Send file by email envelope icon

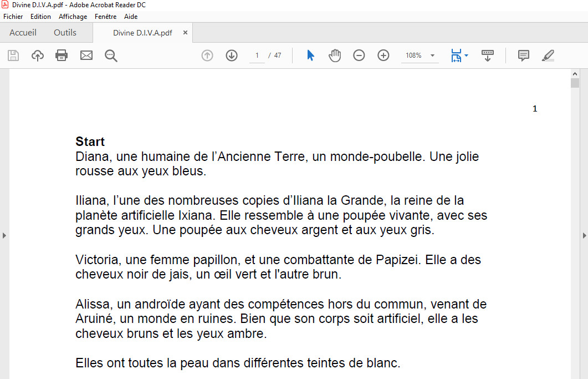pyautogui.click(x=86, y=55)
